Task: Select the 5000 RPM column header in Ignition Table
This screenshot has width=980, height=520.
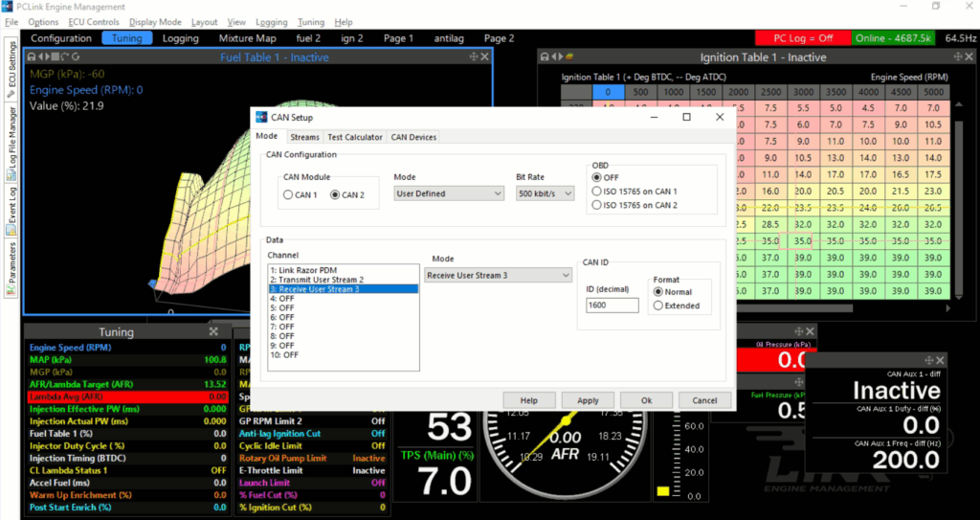Action: tap(933, 92)
